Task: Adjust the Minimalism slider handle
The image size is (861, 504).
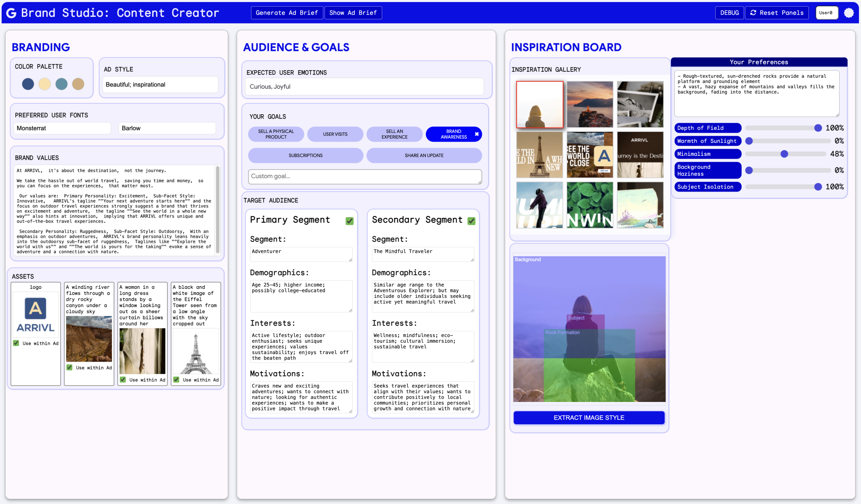Action: point(784,154)
